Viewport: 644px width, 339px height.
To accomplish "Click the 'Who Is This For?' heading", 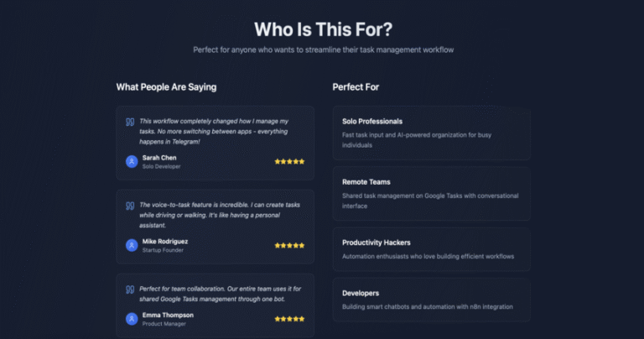I will point(323,29).
